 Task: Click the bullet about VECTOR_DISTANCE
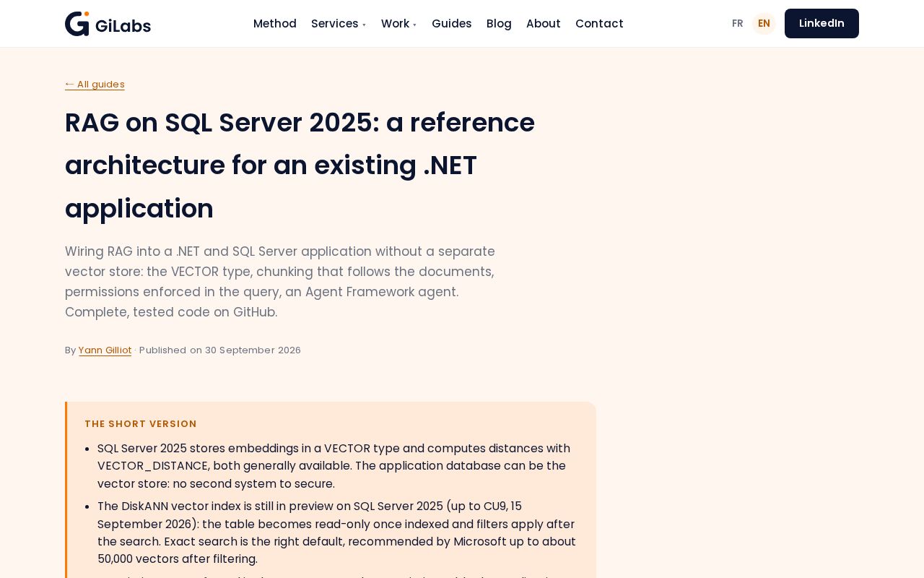[x=337, y=466]
